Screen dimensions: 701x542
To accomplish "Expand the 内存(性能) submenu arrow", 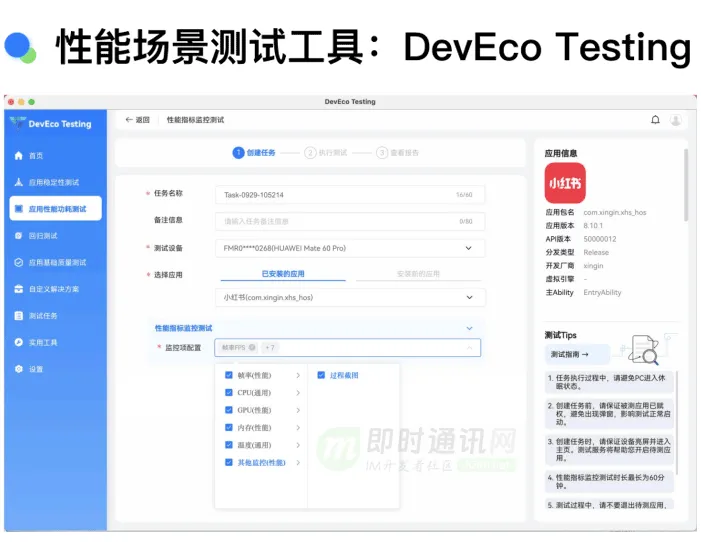I will (x=298, y=428).
